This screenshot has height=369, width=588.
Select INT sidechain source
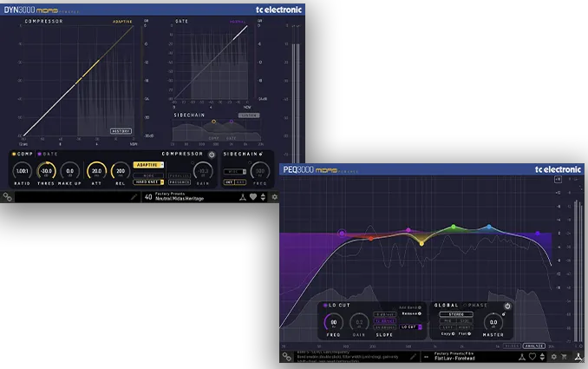tap(229, 182)
